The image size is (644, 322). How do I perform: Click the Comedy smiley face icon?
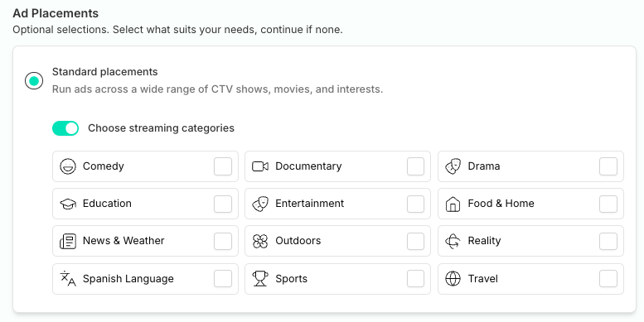point(68,166)
